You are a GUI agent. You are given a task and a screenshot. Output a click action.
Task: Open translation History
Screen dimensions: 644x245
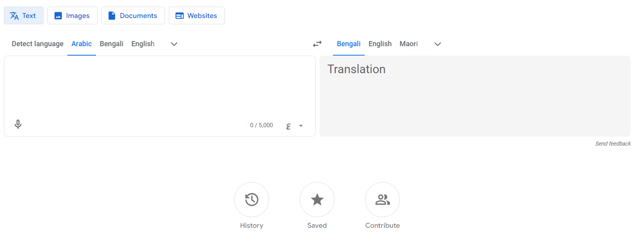click(x=251, y=200)
